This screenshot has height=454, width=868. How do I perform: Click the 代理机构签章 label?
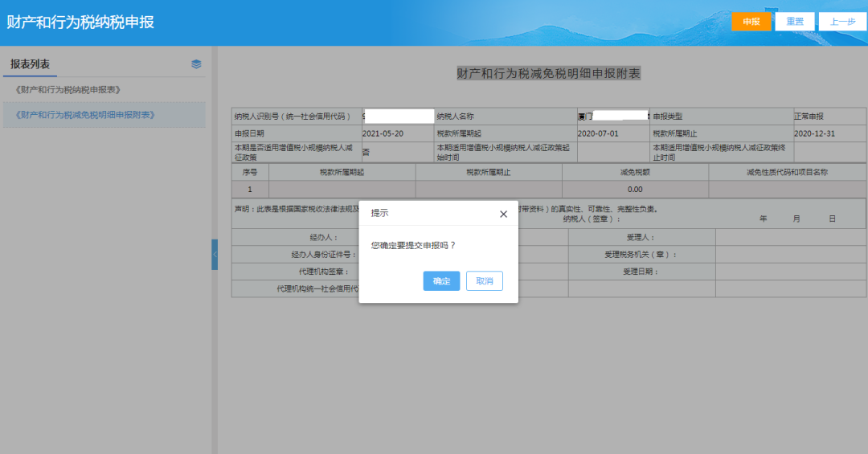pos(324,272)
